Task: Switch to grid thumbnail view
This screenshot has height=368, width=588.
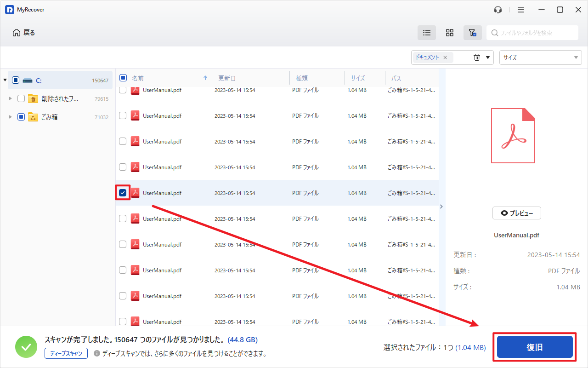Action: click(450, 33)
